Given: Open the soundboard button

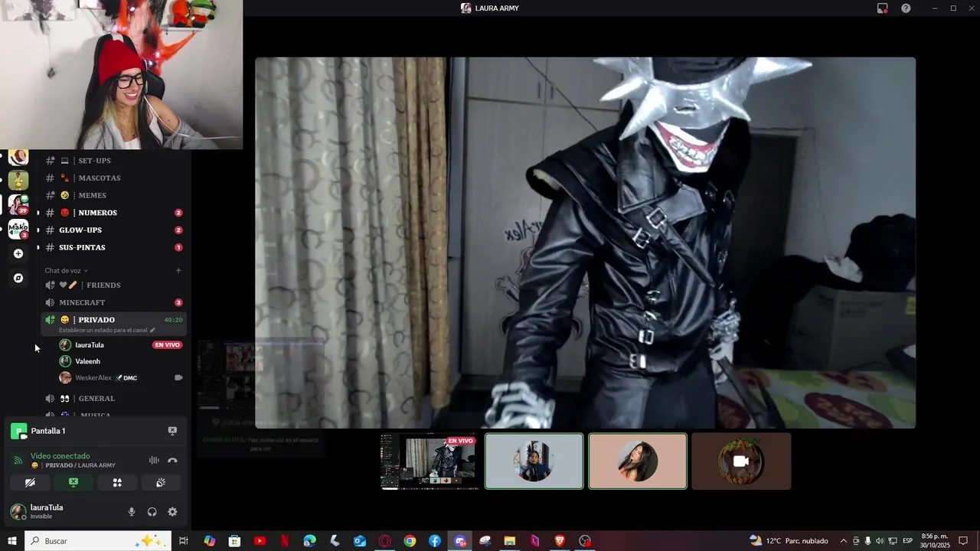Looking at the screenshot, I should coord(161,483).
